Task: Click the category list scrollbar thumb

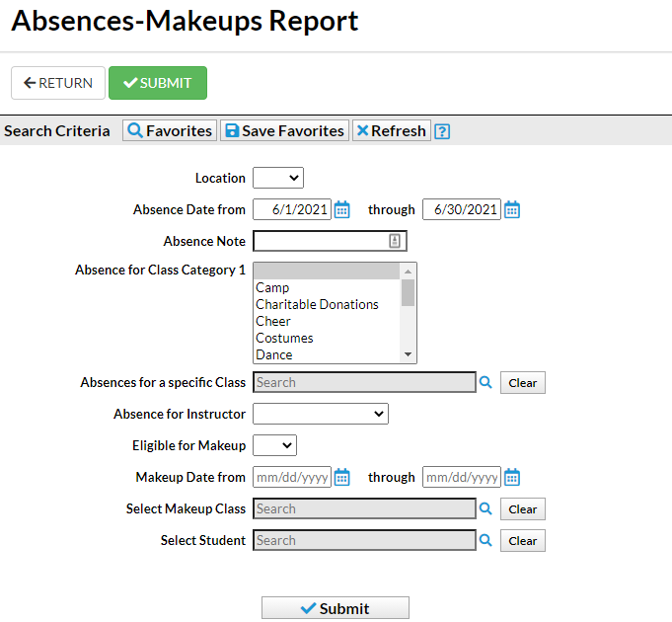Action: point(408,293)
